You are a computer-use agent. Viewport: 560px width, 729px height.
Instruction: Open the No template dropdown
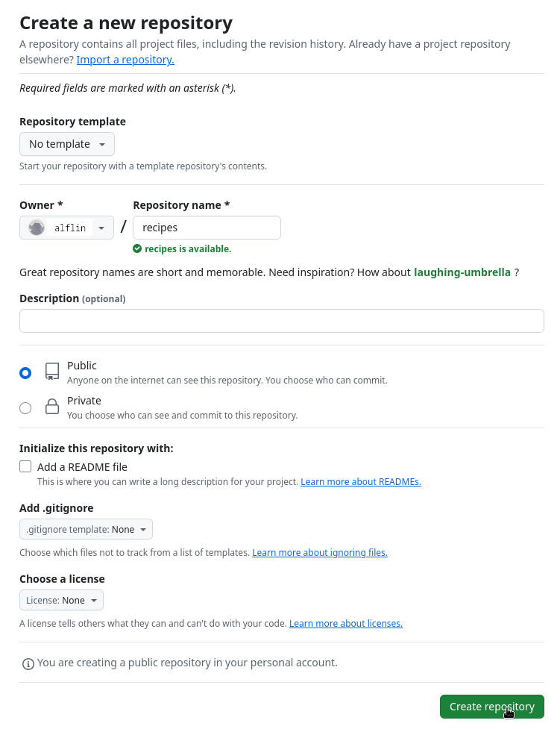coord(67,143)
